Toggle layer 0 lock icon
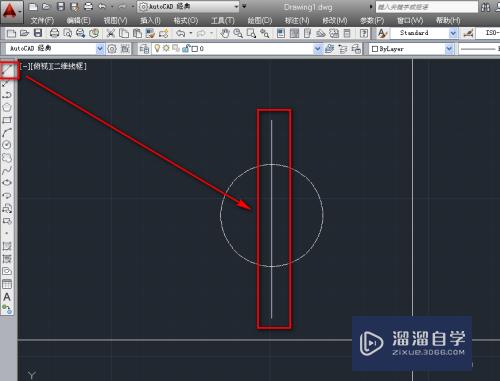500x381 pixels. 186,49
